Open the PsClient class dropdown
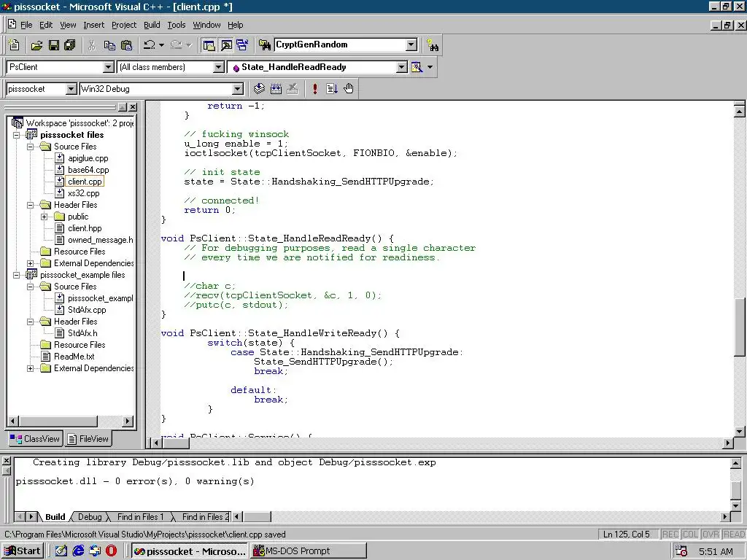 point(109,67)
